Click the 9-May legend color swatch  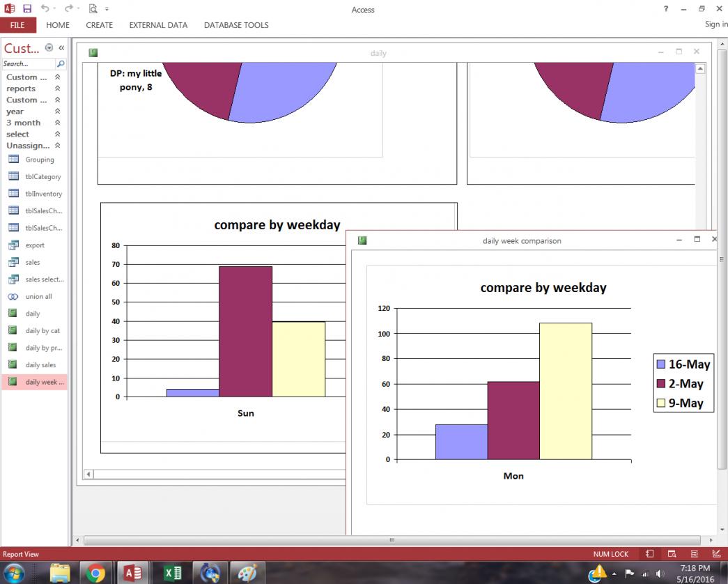[x=660, y=404]
